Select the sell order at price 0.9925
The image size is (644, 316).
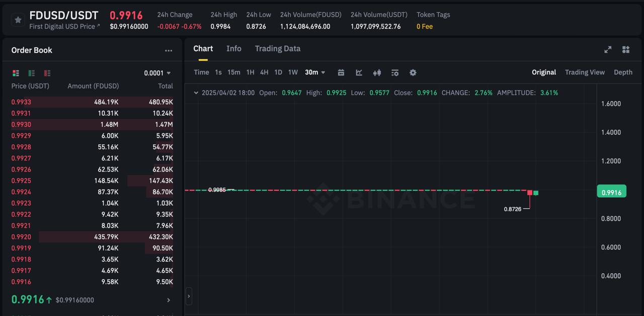tap(92, 181)
